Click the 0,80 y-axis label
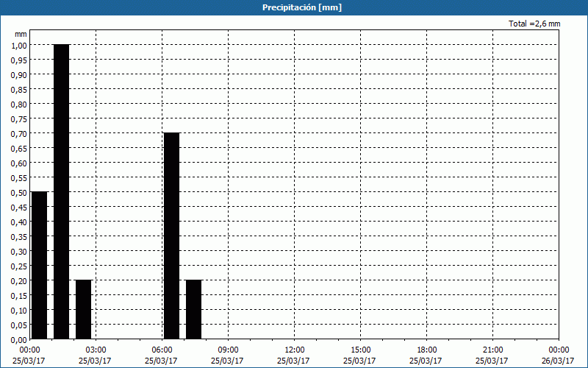Image resolution: width=588 pixels, height=368 pixels. coord(19,104)
